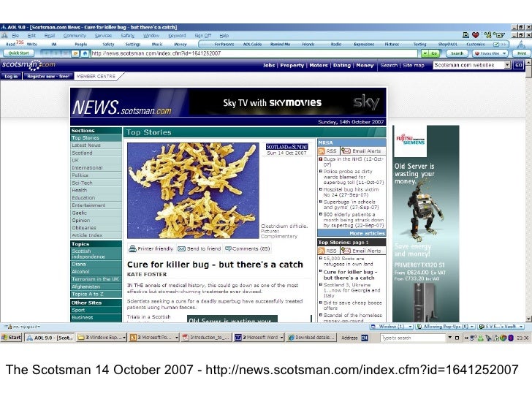Screen dimensions: 532x399
Task: Click the Property link in the header
Action: pos(292,65)
